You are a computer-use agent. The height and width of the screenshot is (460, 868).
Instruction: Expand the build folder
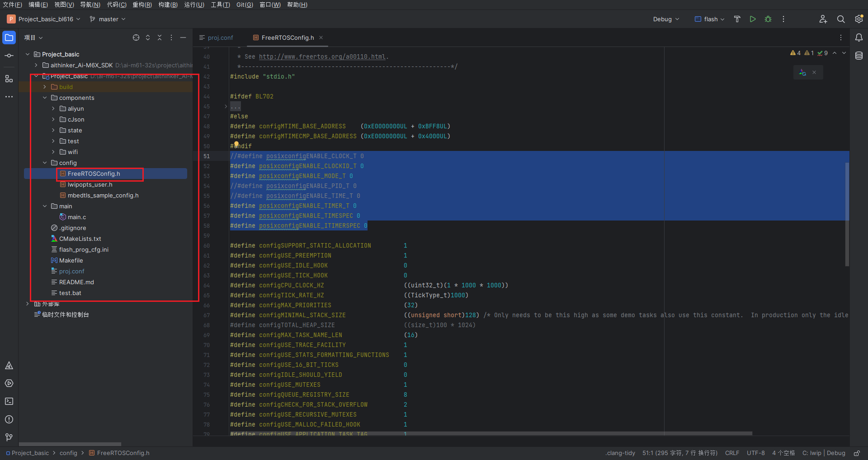click(45, 87)
